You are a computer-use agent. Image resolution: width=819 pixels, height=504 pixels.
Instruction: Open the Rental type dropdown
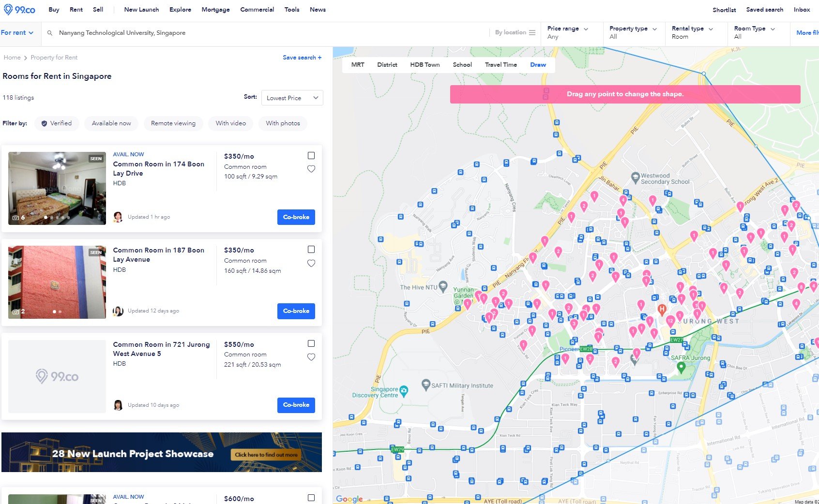[696, 32]
